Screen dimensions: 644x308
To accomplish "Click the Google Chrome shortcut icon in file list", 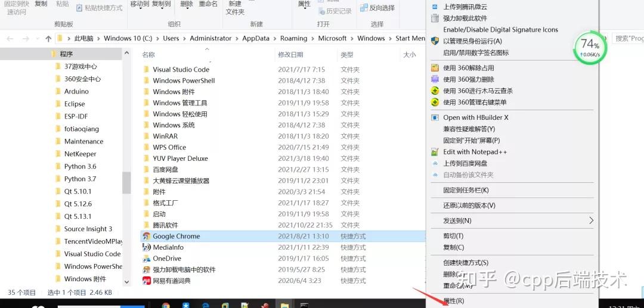I will point(146,237).
